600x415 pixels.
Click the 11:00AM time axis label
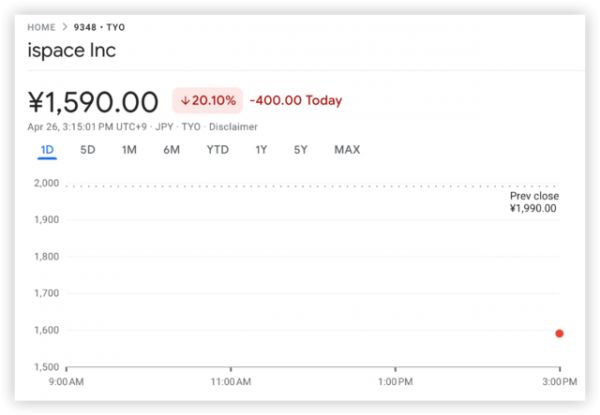coord(230,382)
